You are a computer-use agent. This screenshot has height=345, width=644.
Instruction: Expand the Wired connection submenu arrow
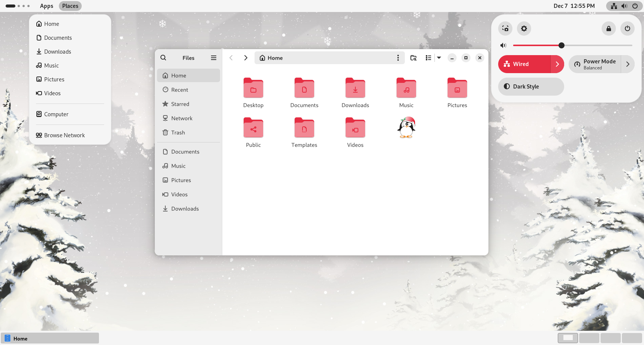tap(557, 64)
